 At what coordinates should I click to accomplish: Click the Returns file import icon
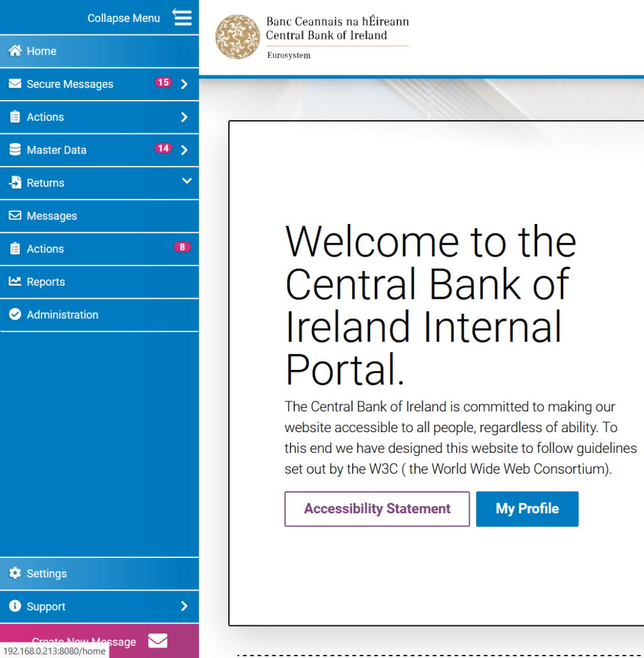[15, 182]
